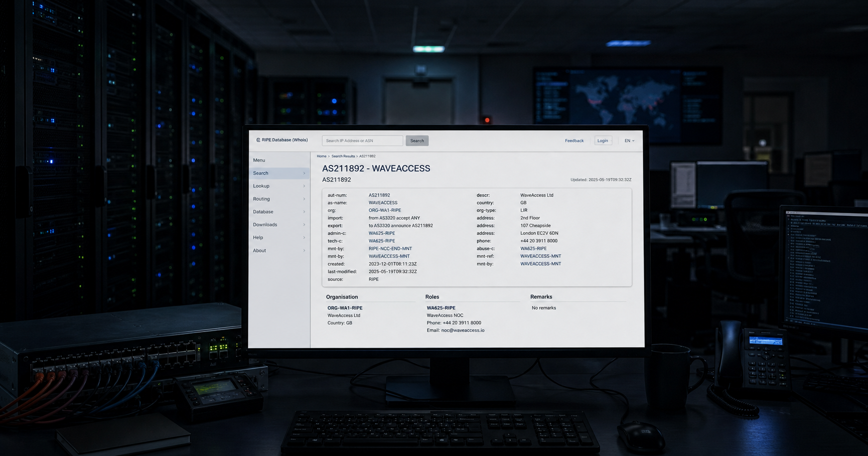Open WA625-RIPE under the Roles section
Viewport: 868px width, 456px height.
[441, 308]
